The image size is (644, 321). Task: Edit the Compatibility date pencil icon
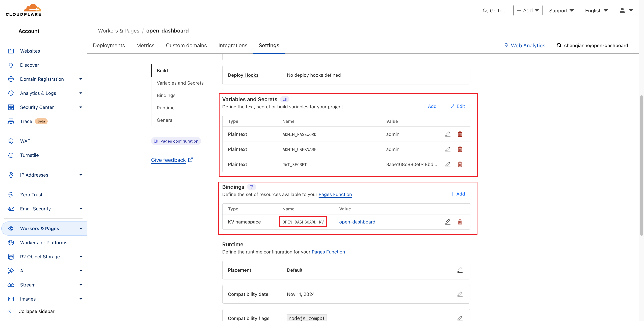pyautogui.click(x=460, y=294)
